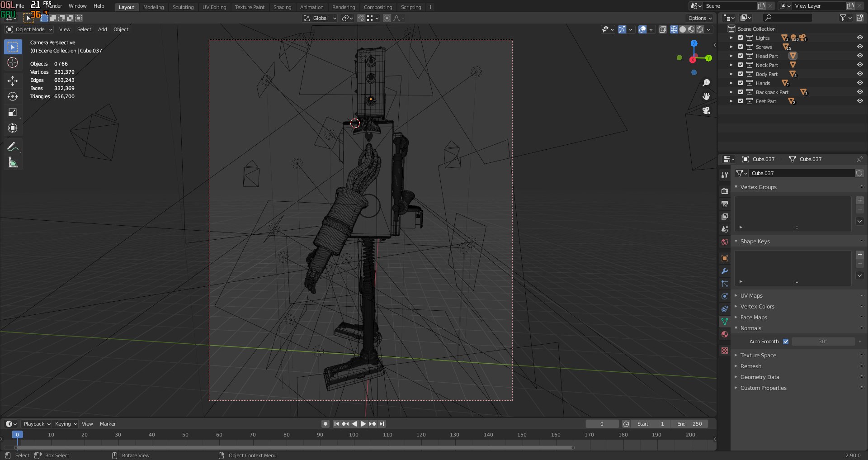Click the Options button in the header
This screenshot has width=868, height=460.
click(x=700, y=18)
